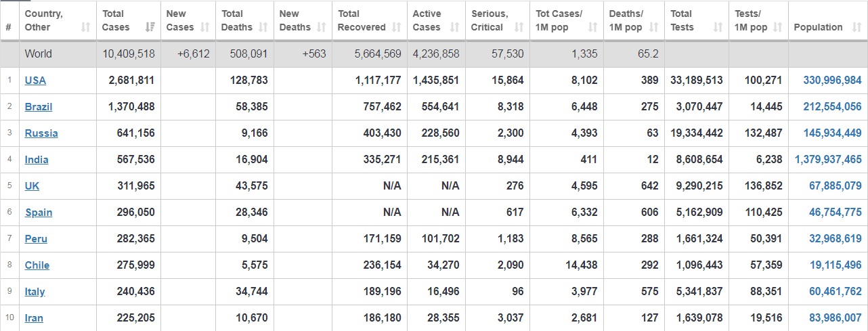Click Russia population 145,934,449 link
The image size is (868, 331).
[x=832, y=133]
